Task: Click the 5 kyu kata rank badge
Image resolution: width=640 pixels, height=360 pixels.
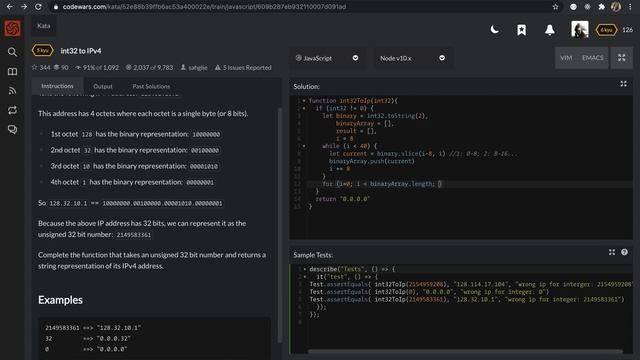Action: pos(42,51)
